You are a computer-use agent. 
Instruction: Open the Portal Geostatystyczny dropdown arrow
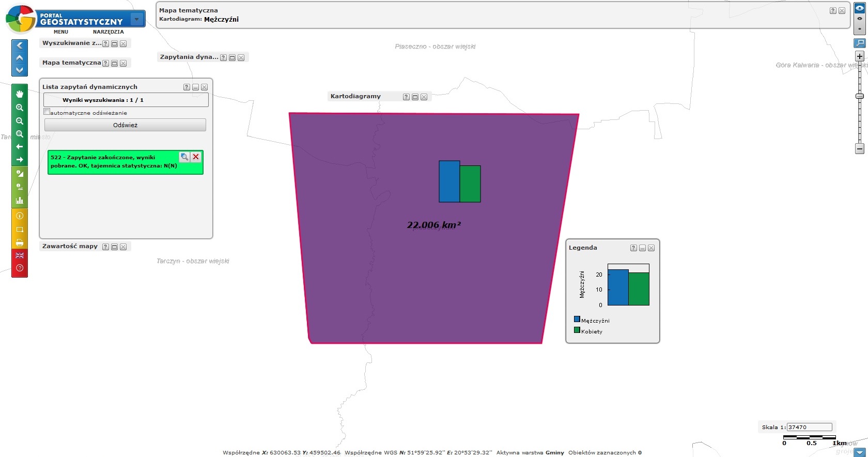click(137, 20)
